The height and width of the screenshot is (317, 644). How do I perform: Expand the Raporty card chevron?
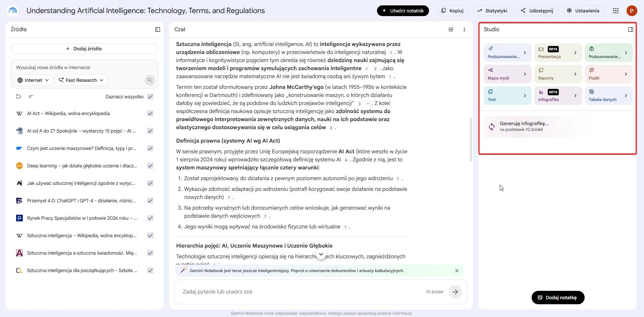click(x=576, y=74)
